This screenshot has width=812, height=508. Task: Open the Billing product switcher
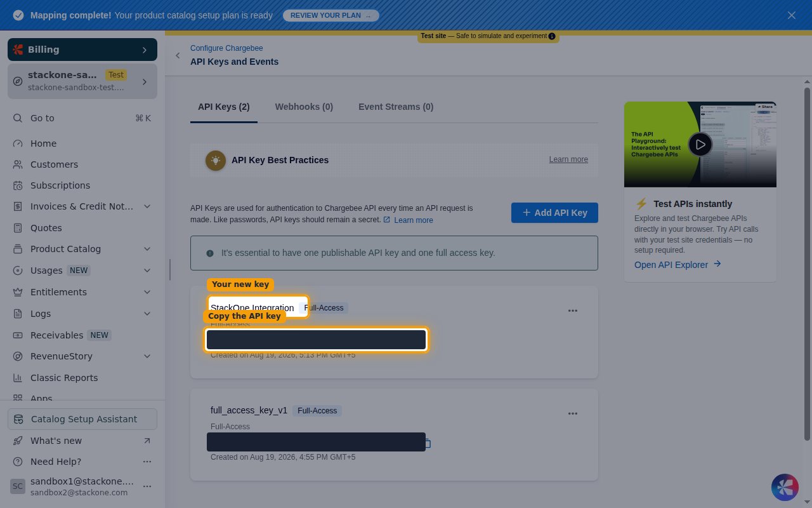pyautogui.click(x=82, y=50)
